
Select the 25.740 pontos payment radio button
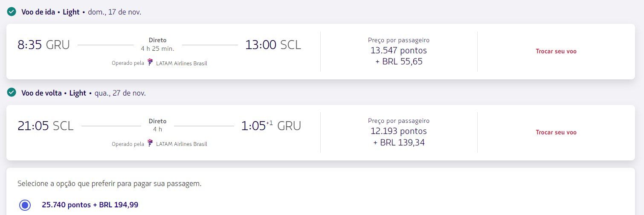click(x=25, y=205)
